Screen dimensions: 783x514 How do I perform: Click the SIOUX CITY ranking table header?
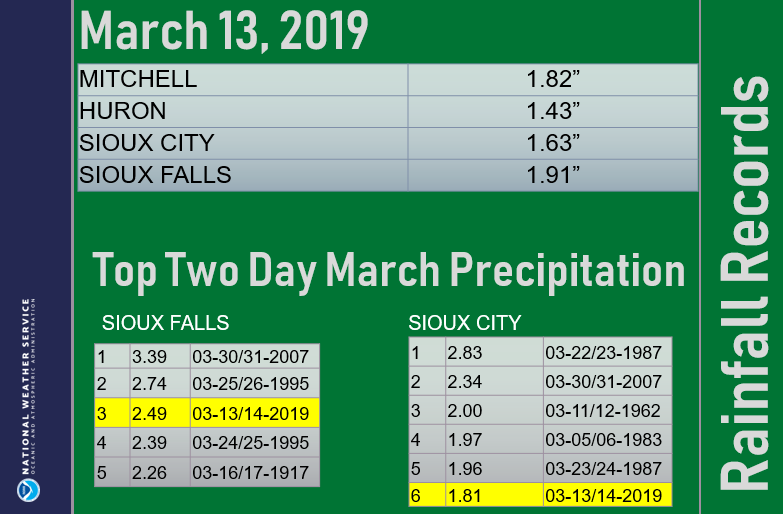pos(464,323)
